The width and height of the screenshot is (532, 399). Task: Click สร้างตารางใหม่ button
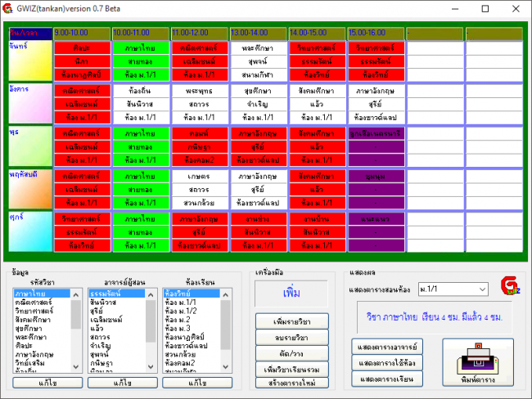292,383
